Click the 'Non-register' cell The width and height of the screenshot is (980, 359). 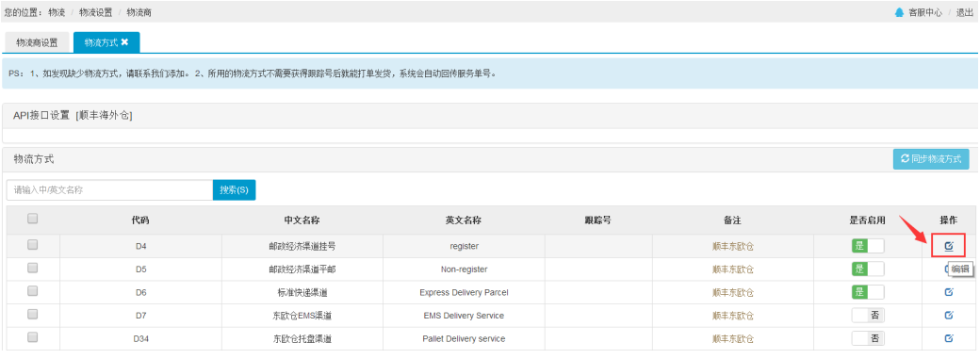tap(464, 269)
